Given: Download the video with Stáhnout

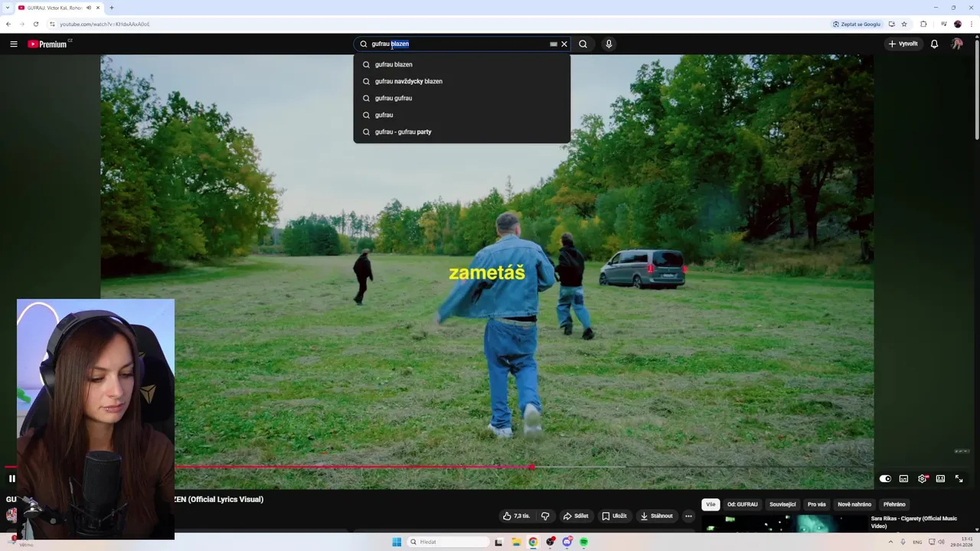Looking at the screenshot, I should point(657,516).
